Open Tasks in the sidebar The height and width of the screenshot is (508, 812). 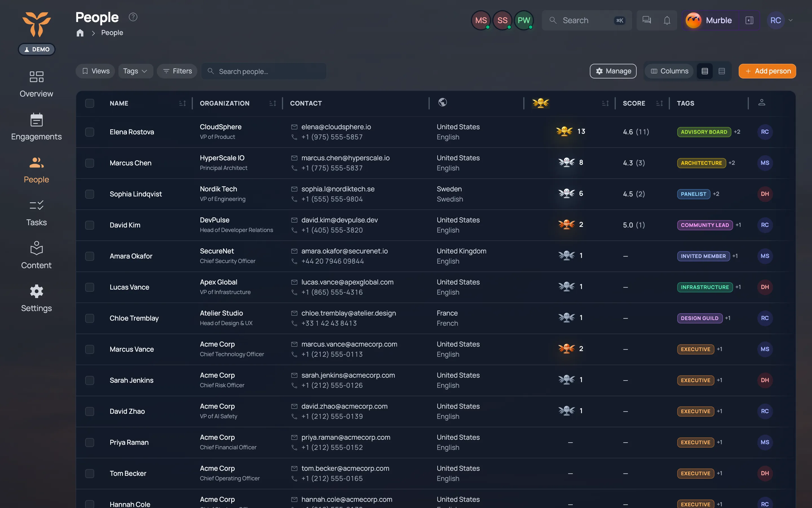tap(37, 213)
